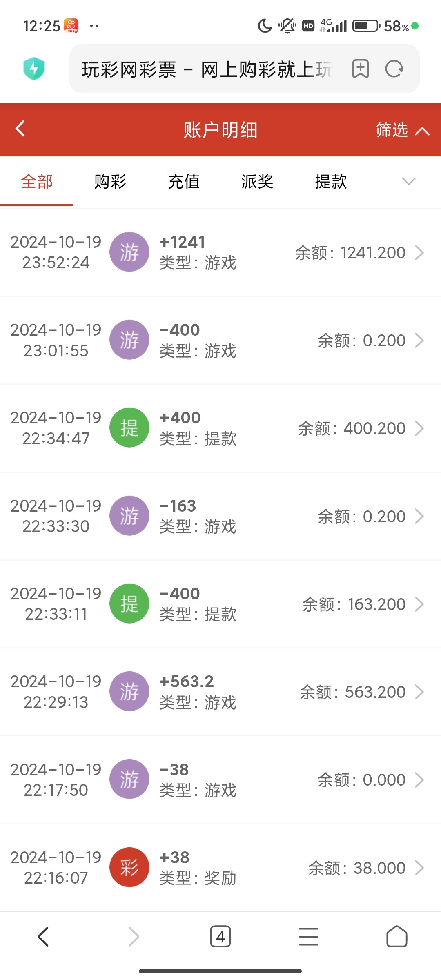This screenshot has height=980, width=441.
Task: Switch to the 购彩 tab
Action: click(x=110, y=181)
